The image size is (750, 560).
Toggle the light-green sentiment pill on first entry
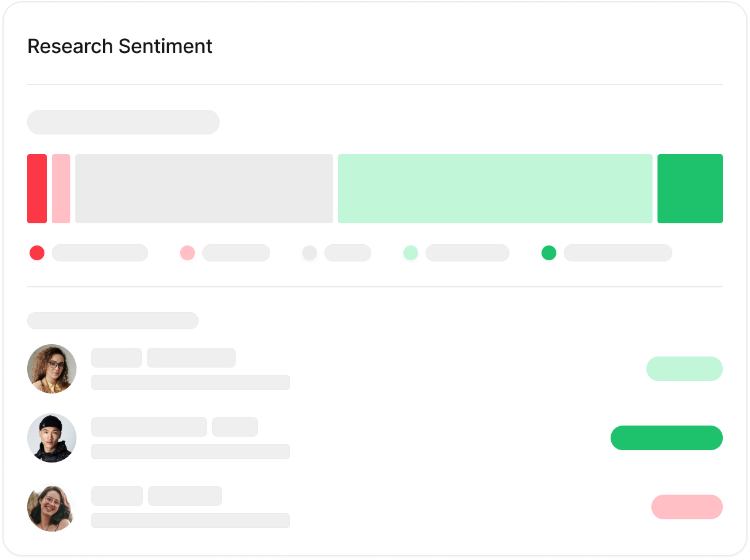coord(685,369)
